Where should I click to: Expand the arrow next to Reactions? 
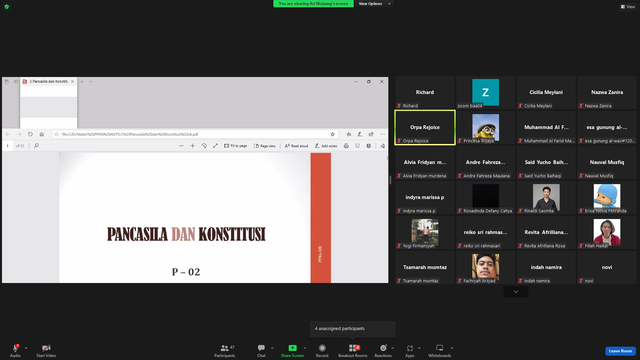coord(393,348)
